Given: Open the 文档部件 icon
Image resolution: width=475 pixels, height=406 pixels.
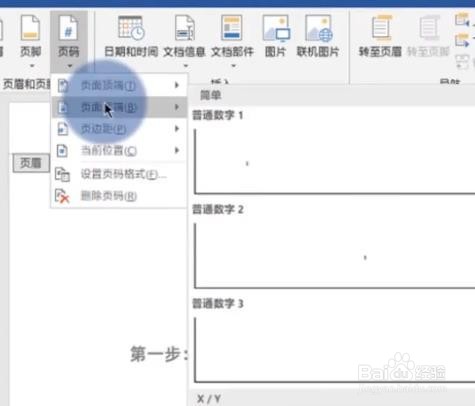Looking at the screenshot, I should click(232, 27).
